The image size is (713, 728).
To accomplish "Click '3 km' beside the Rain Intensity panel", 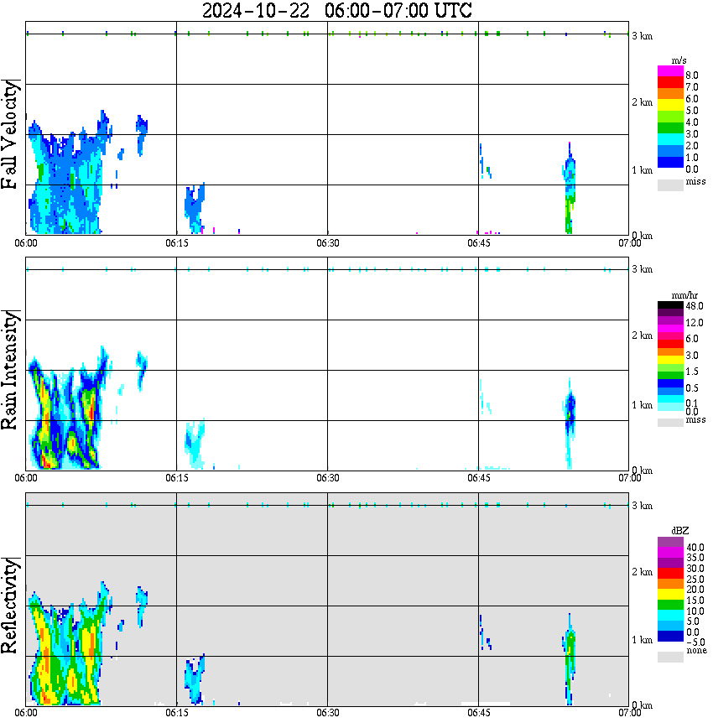I will point(642,269).
